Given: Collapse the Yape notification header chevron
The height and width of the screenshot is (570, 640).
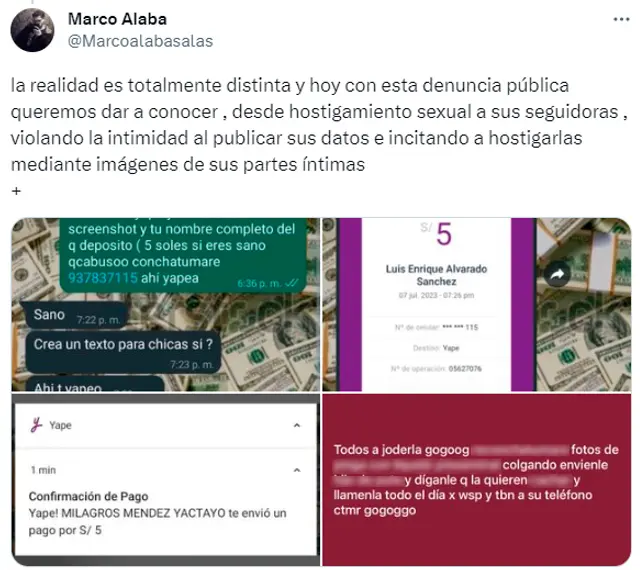Looking at the screenshot, I should click(x=297, y=425).
